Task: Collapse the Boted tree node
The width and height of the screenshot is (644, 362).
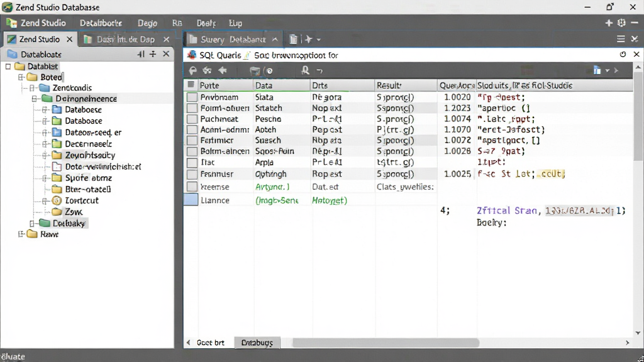Action: tap(21, 77)
